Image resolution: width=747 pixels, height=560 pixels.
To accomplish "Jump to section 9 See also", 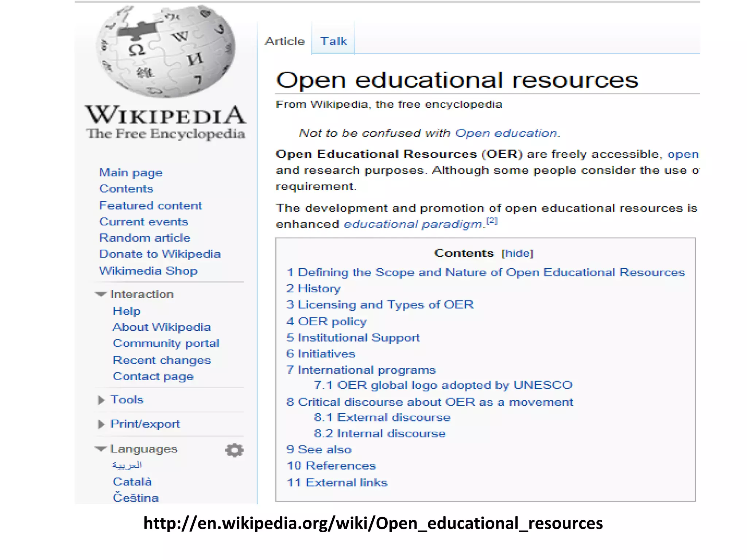I will point(319,450).
